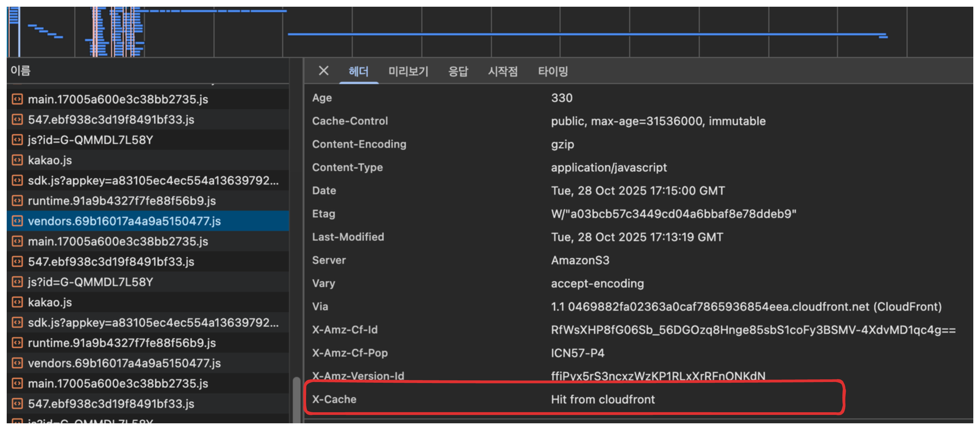Click script icon beside first 547.ebf938c3d19f8491bf33.js
This screenshot has width=980, height=430.
pyautogui.click(x=17, y=119)
